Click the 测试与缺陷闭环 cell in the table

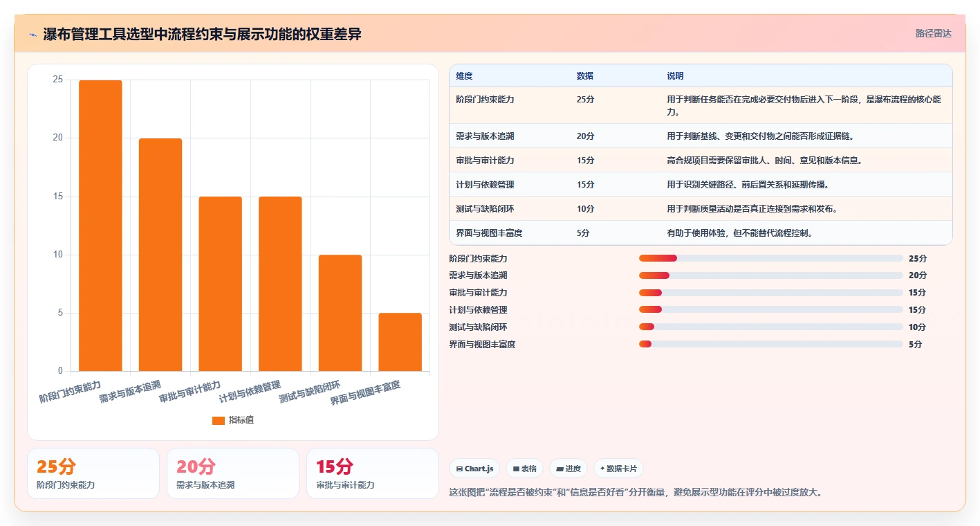pos(485,209)
